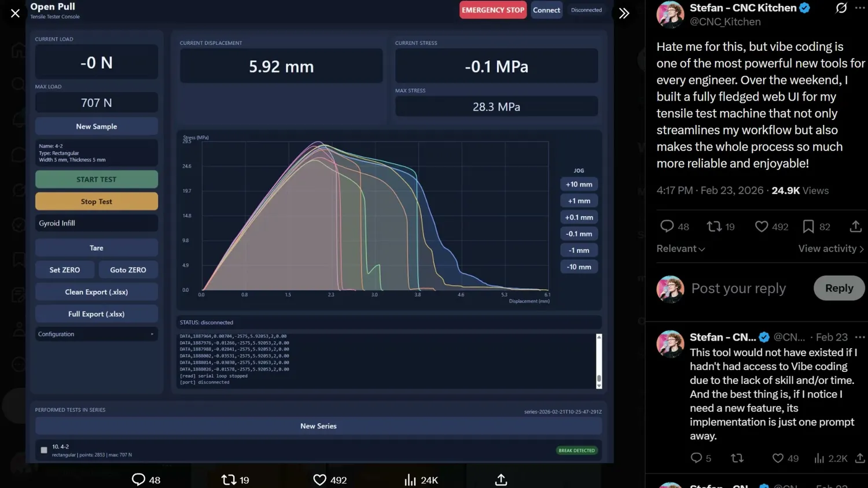868x488 pixels.
Task: Jog the machine +10 mm
Action: pos(579,184)
